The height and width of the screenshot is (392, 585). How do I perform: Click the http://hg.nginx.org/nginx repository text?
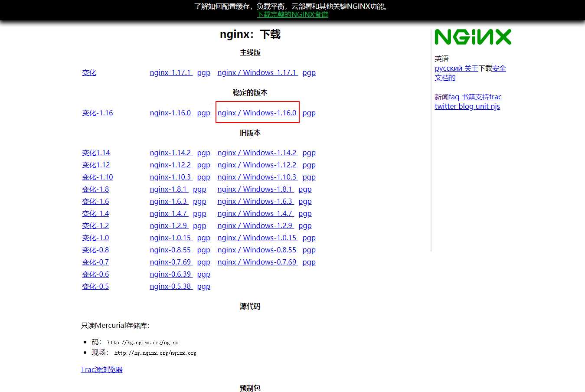pos(143,343)
